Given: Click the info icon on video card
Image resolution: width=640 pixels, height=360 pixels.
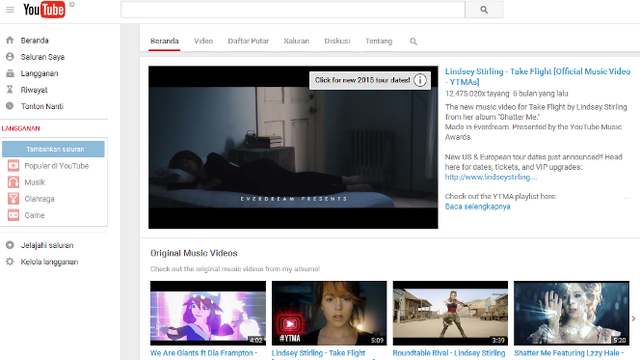Looking at the screenshot, I should [x=420, y=80].
